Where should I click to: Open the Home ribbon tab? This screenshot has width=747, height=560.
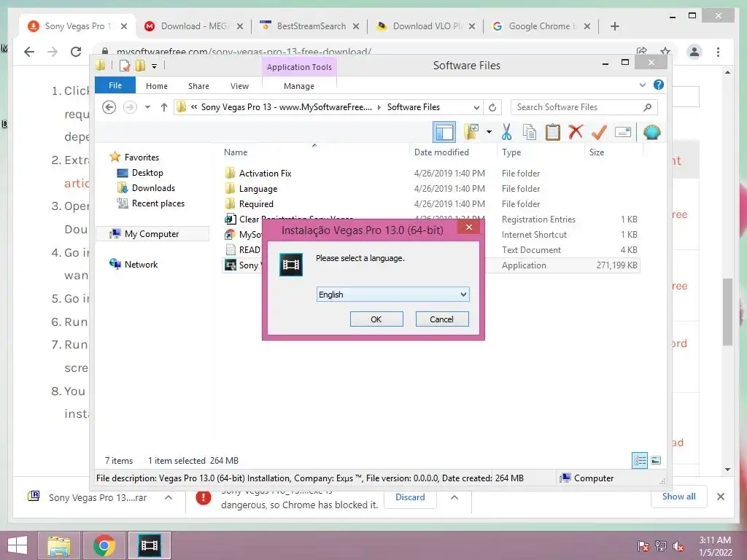click(x=157, y=86)
